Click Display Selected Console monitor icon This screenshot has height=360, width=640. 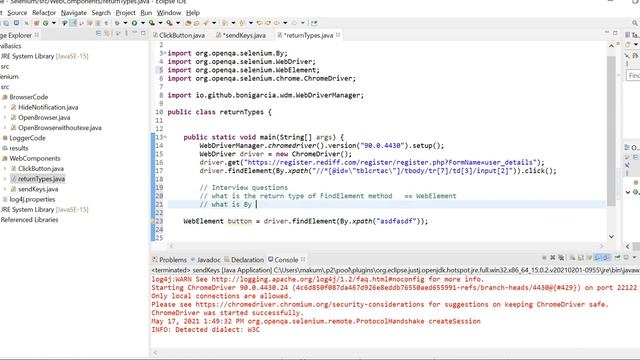626,258
